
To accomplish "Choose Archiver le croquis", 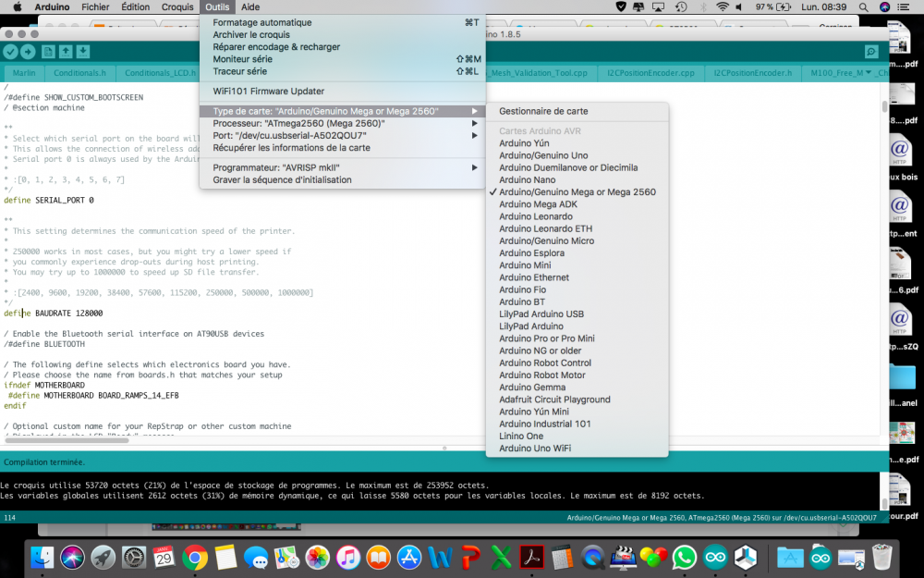I will [x=343, y=35].
